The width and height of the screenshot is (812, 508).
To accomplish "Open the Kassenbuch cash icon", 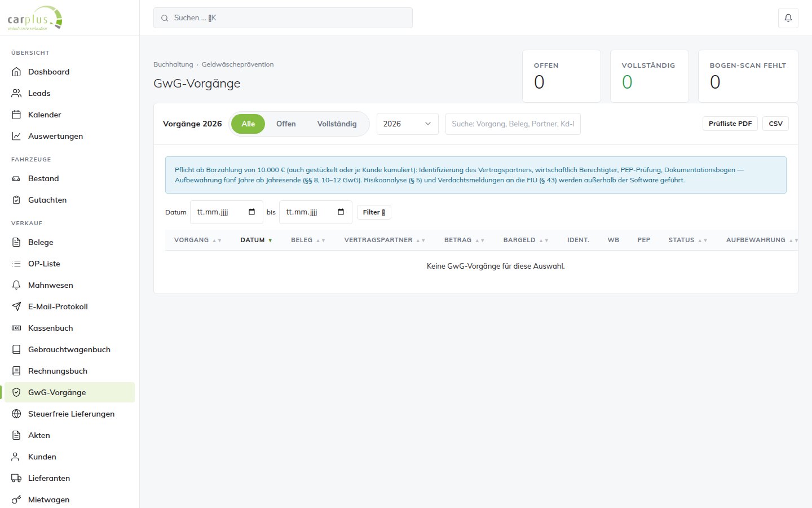I will pos(16,328).
